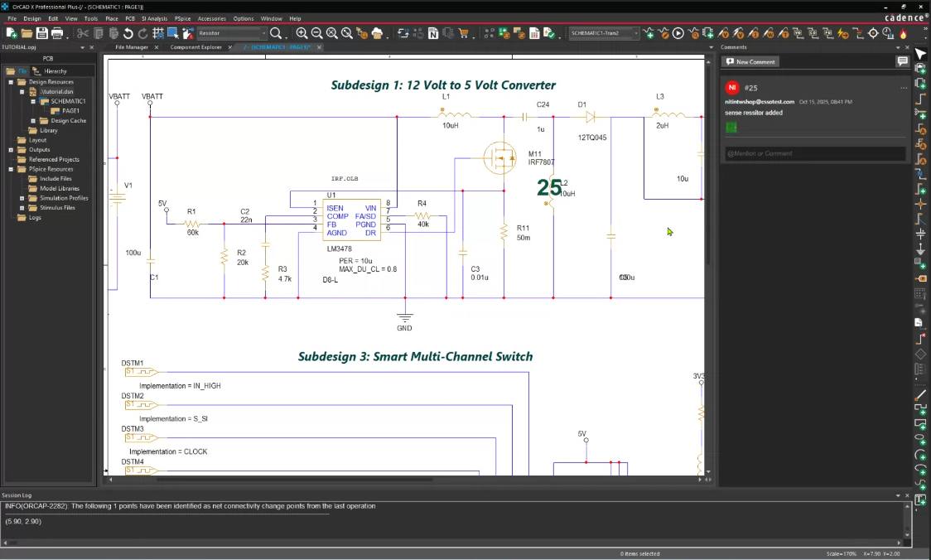
Task: Click the Zoom Out magnifier icon
Action: click(316, 33)
